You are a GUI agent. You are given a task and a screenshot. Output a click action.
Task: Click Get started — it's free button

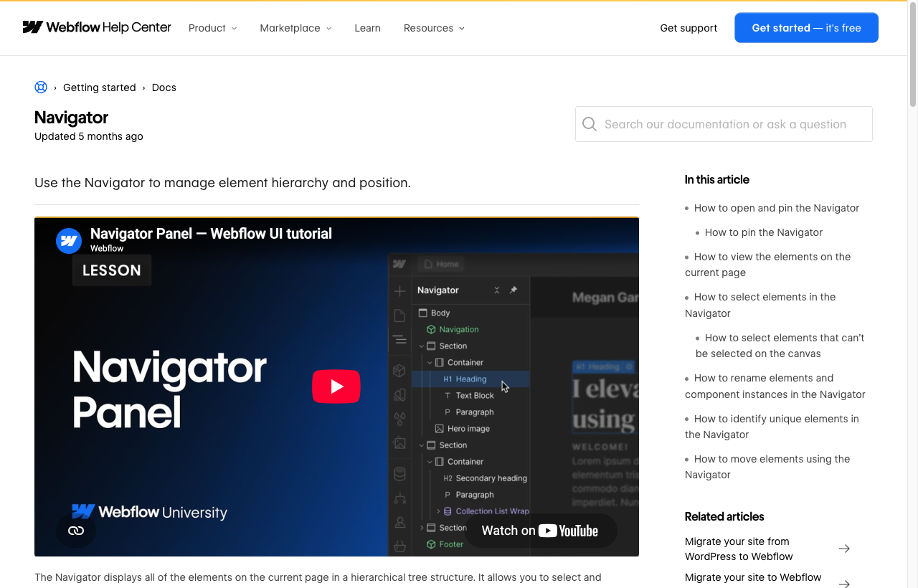coord(806,28)
